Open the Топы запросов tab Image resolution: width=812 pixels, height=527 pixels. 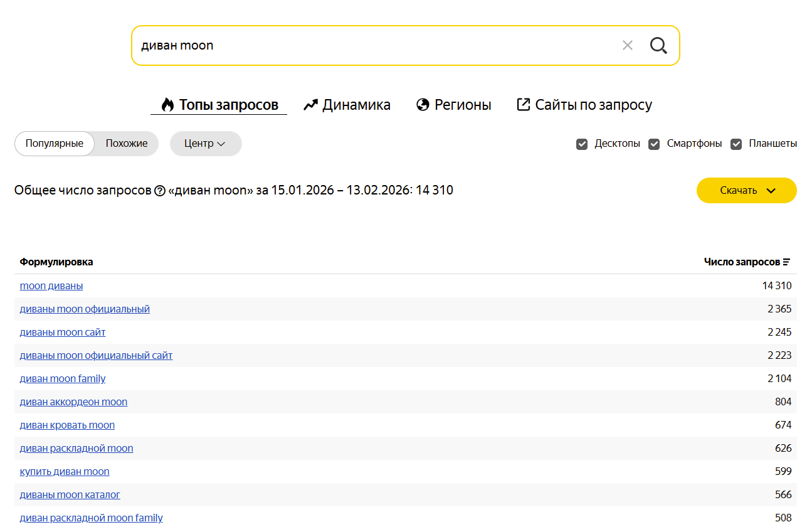219,105
